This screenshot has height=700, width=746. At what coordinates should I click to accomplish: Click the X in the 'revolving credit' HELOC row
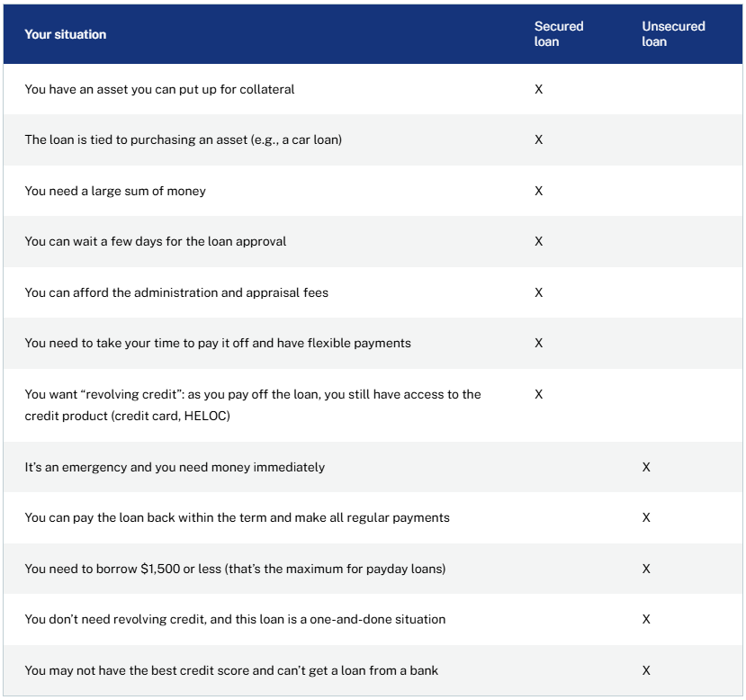pos(539,394)
